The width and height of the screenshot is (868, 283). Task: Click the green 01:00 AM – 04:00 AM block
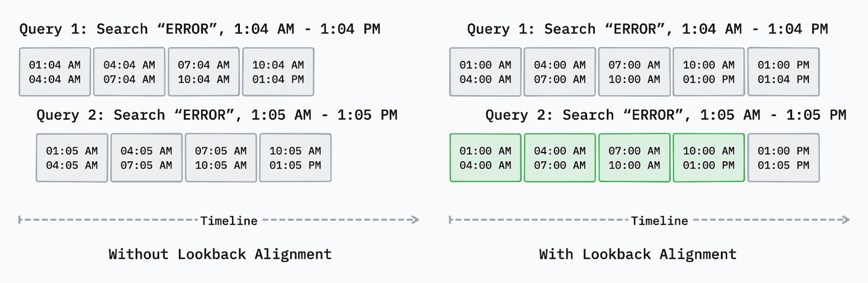(x=485, y=157)
